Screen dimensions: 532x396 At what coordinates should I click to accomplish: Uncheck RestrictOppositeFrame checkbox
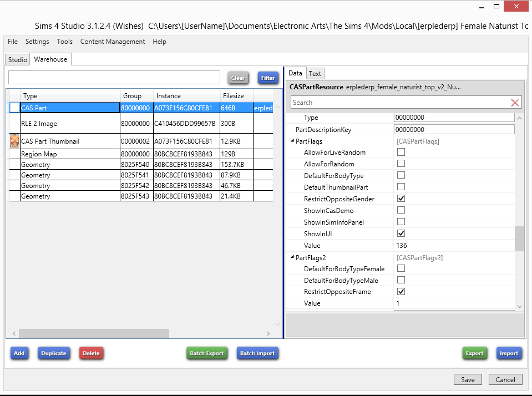(401, 292)
